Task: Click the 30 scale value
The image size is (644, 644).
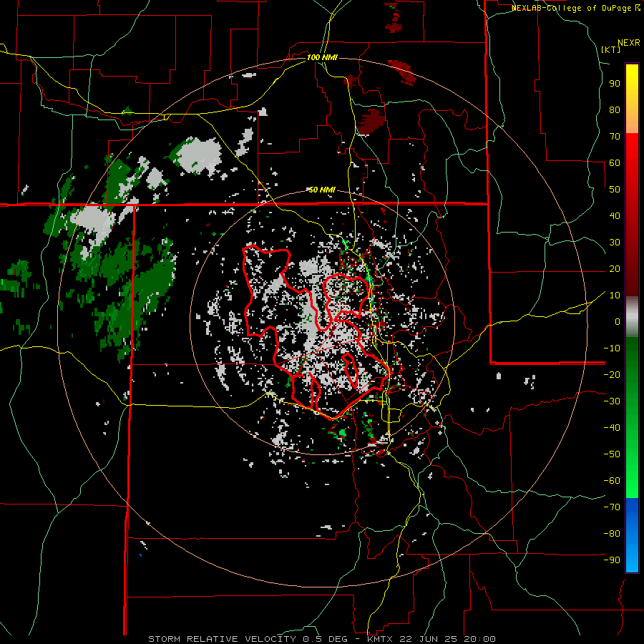Action: pyautogui.click(x=615, y=243)
